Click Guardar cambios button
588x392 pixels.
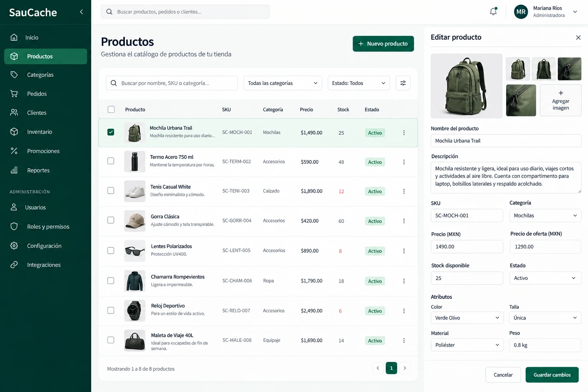552,375
